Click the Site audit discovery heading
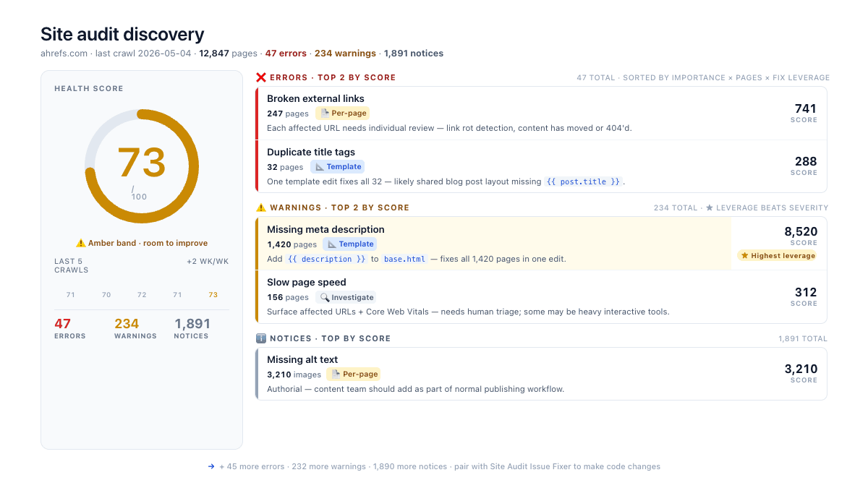The width and height of the screenshot is (868, 488). pos(122,34)
